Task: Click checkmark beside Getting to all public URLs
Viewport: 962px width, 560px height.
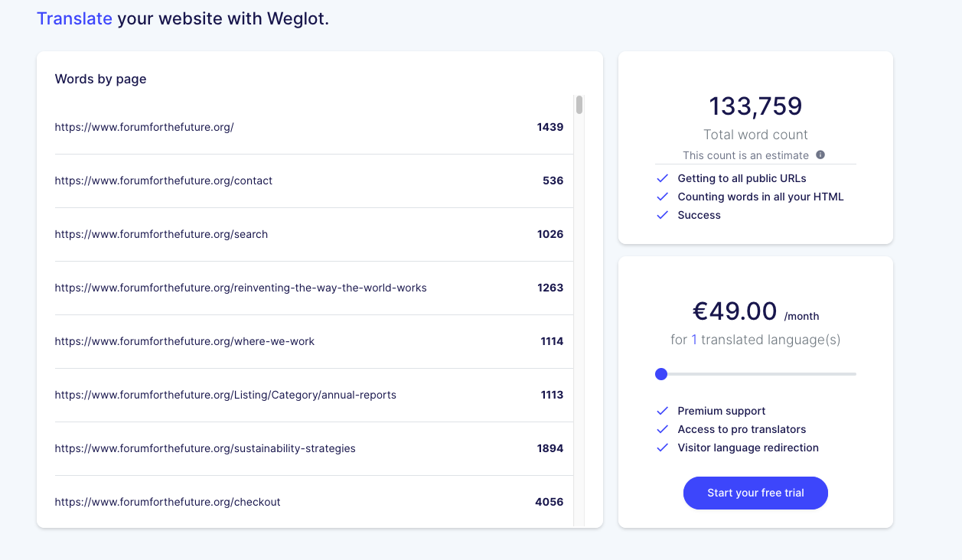Action: [x=663, y=178]
